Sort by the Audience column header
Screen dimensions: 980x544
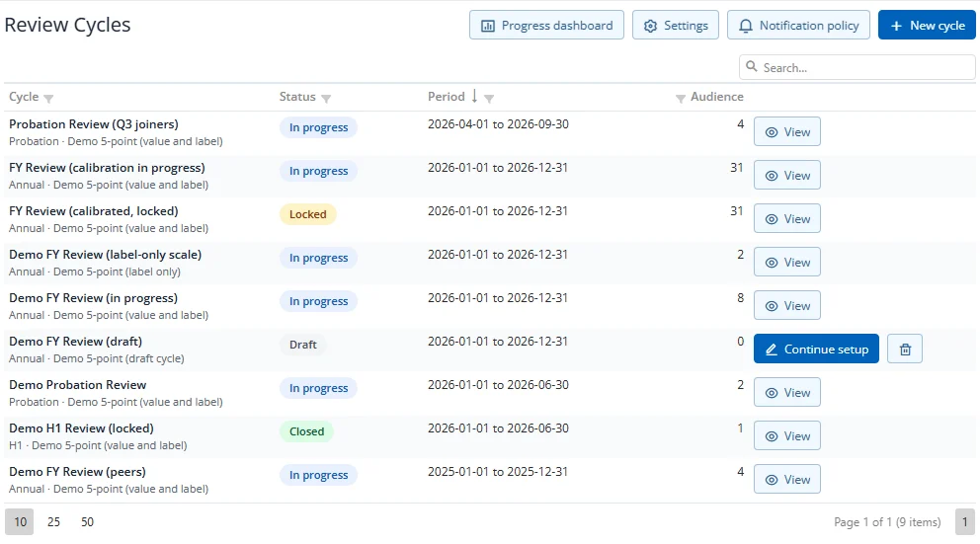pyautogui.click(x=717, y=97)
